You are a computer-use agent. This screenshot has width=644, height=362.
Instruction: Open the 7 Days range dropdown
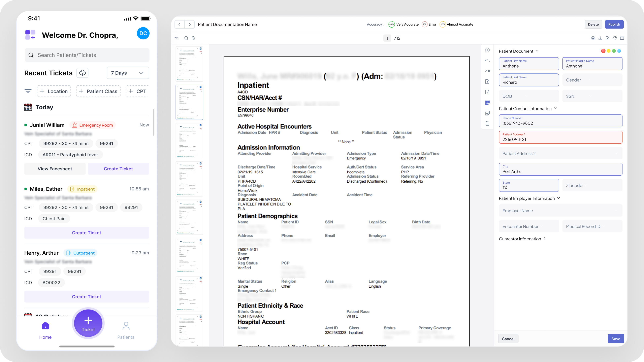click(128, 73)
